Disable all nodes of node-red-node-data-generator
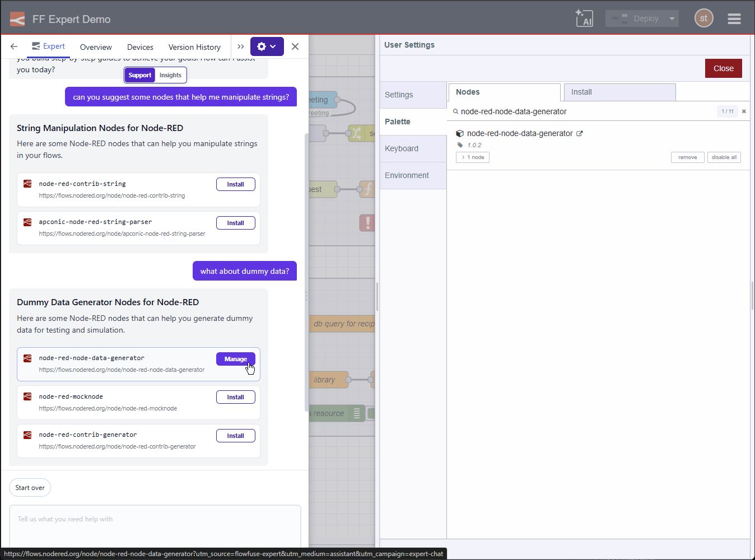The width and height of the screenshot is (755, 560). (x=724, y=157)
